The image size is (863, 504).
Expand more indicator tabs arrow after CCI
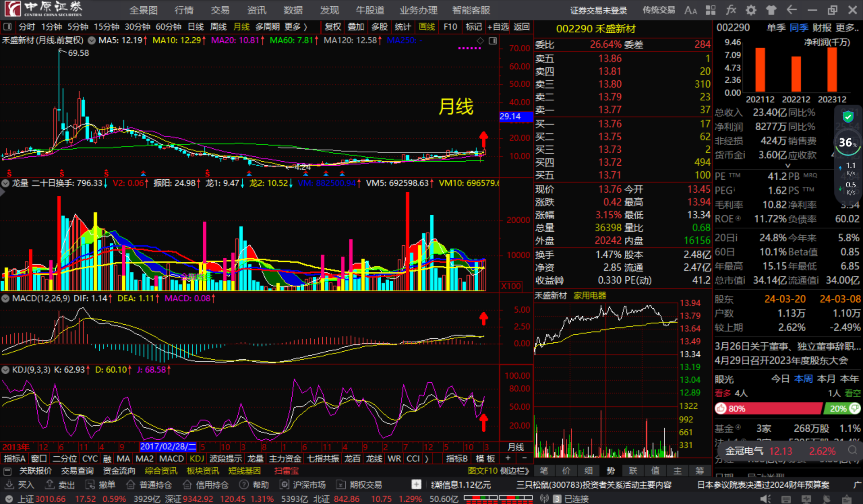427,459
